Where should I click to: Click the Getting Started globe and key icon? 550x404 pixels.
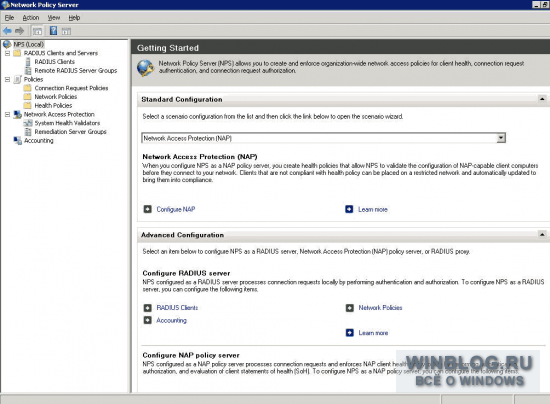(x=146, y=68)
